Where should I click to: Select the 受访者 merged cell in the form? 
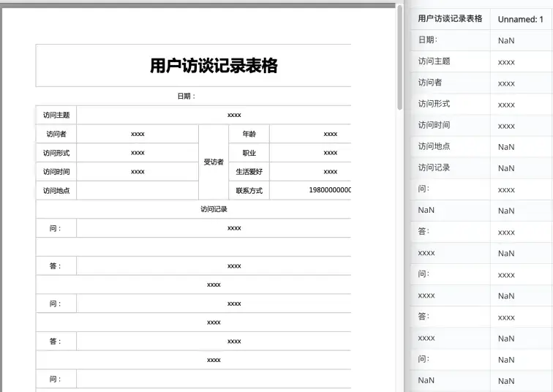(214, 162)
